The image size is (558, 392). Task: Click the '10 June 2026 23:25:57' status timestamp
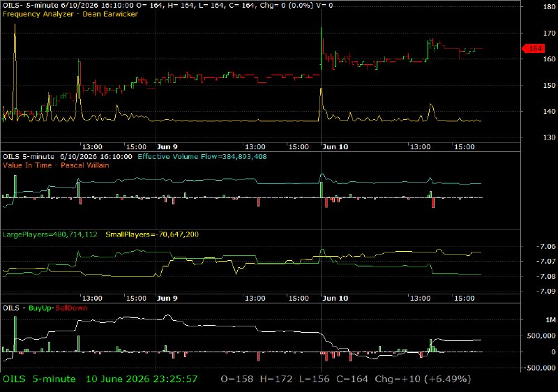142,379
